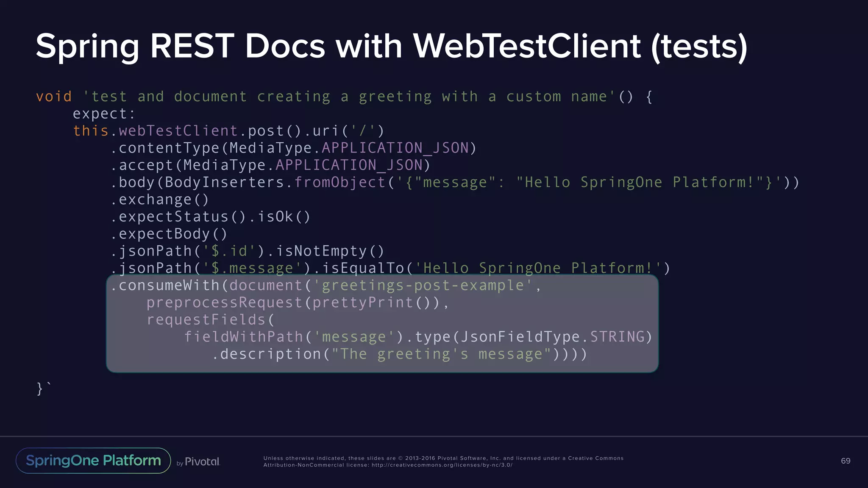Image resolution: width=868 pixels, height=488 pixels.
Task: Click the expect: label line
Action: tap(104, 114)
